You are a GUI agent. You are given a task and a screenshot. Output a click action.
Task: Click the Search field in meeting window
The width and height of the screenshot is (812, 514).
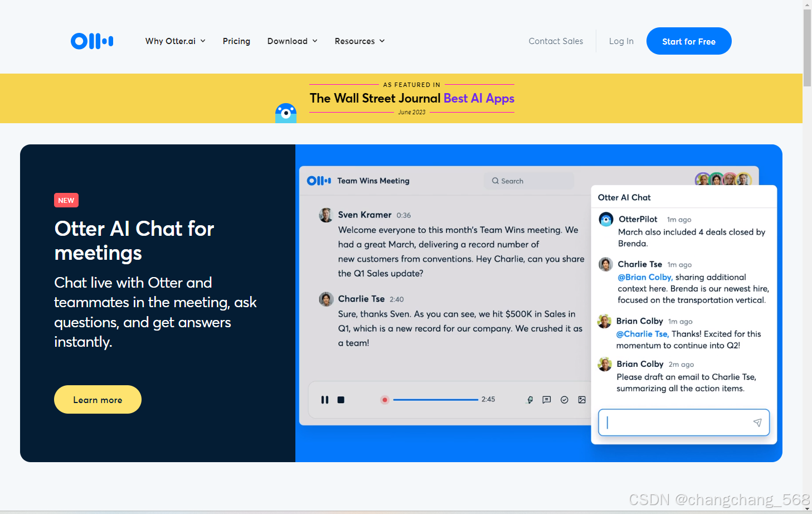[x=529, y=181]
